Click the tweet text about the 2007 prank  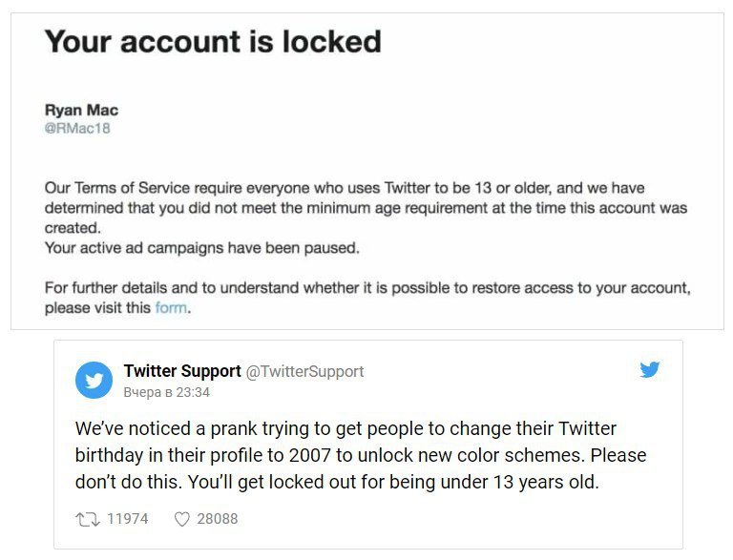pyautogui.click(x=361, y=455)
